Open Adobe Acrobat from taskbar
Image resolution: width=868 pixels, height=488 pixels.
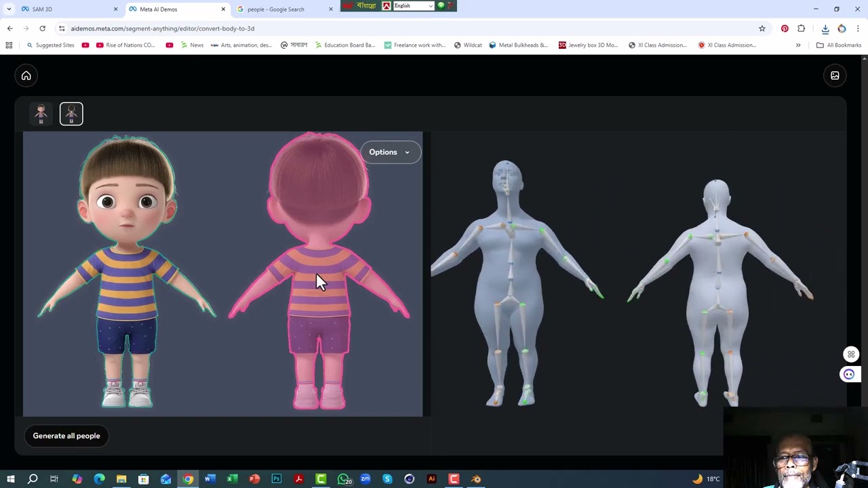(298, 479)
